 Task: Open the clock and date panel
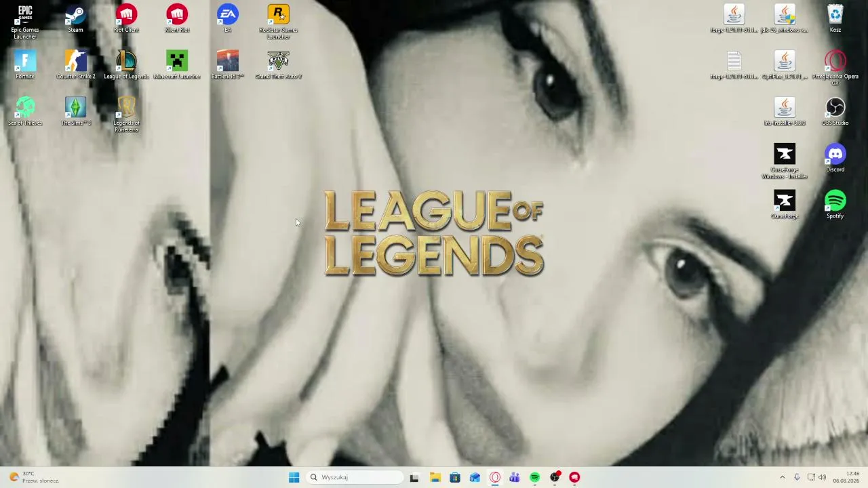pos(846,477)
